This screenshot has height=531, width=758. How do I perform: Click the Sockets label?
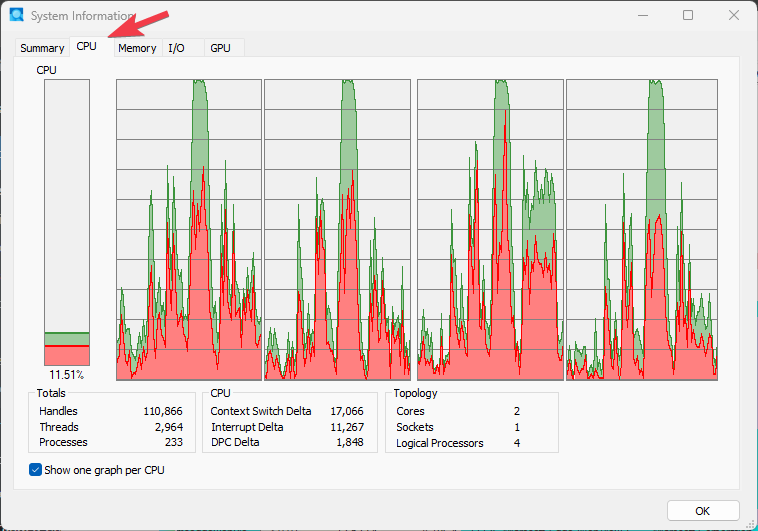click(x=415, y=427)
